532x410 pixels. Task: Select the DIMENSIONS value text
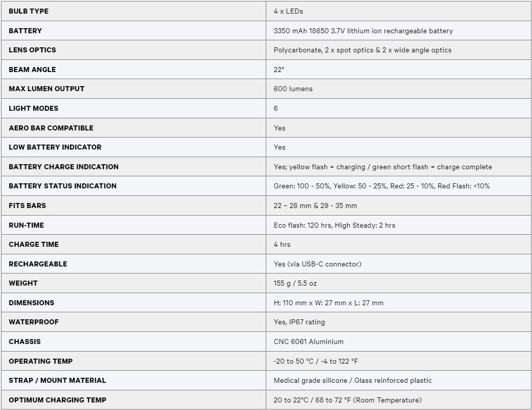pos(328,303)
